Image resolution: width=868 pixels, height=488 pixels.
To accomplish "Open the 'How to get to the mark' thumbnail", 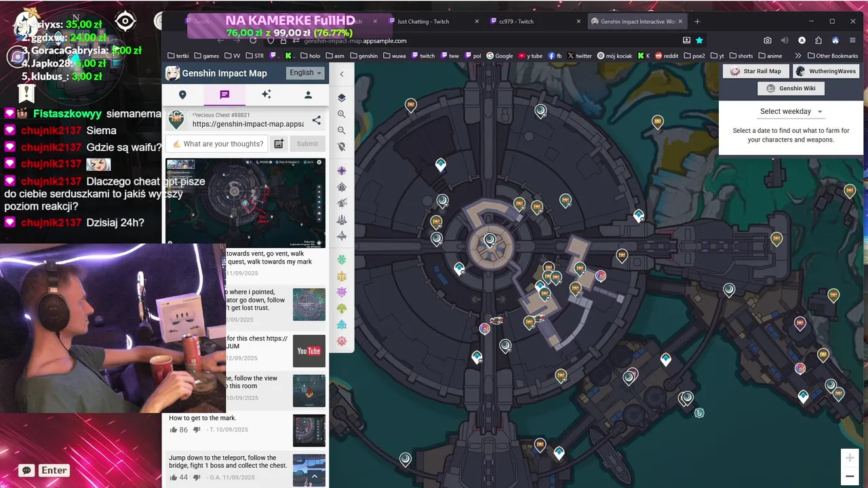I will click(x=309, y=430).
